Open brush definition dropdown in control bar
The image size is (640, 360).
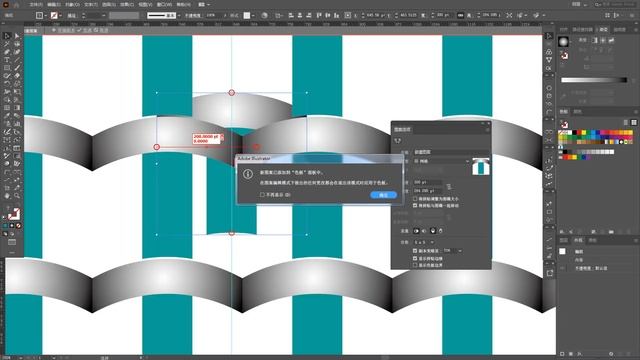(179, 16)
